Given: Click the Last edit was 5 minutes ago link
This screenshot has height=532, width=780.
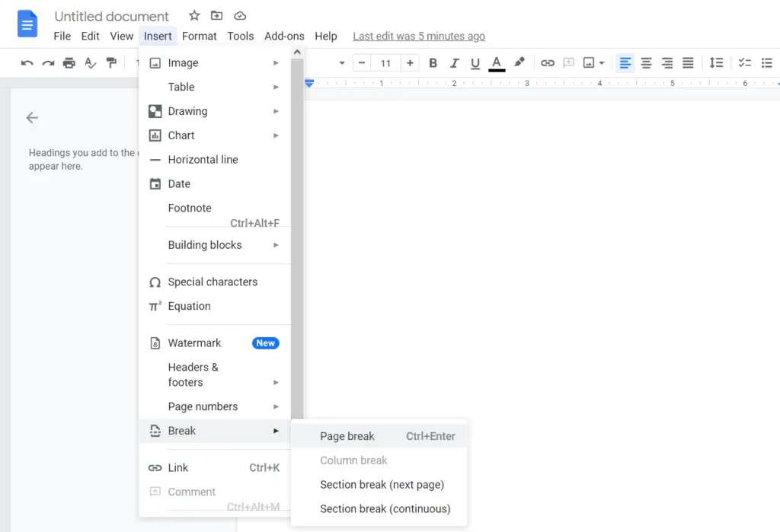Looking at the screenshot, I should pyautogui.click(x=419, y=36).
